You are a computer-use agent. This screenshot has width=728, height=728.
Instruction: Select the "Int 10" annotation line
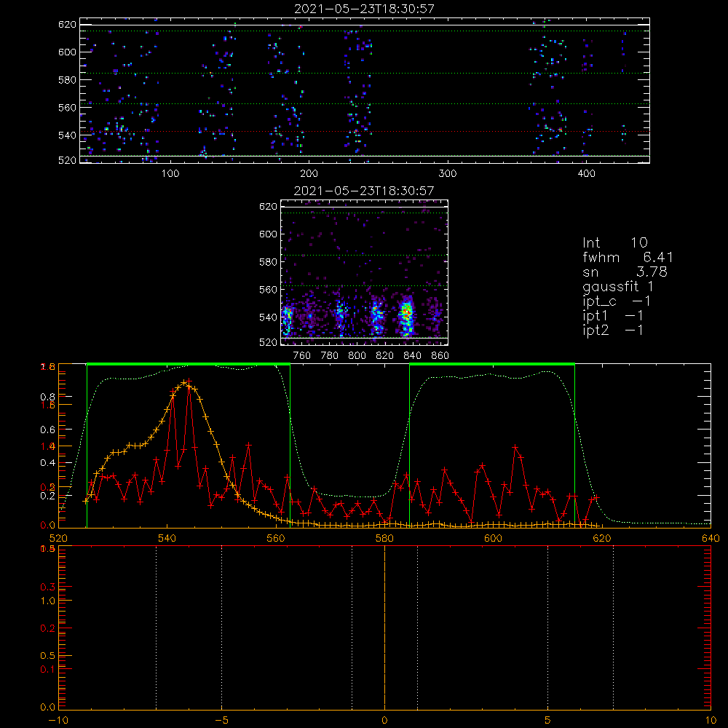[614, 242]
